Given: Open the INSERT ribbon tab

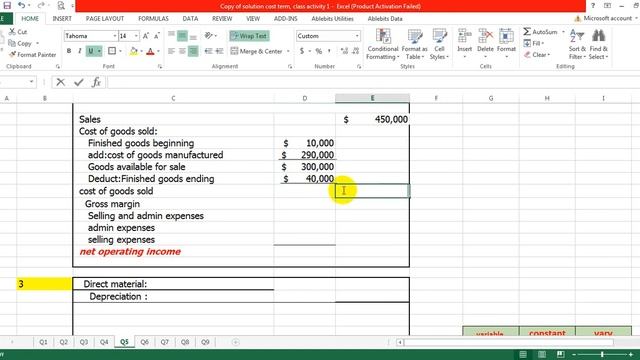Looking at the screenshot, I should (62, 19).
